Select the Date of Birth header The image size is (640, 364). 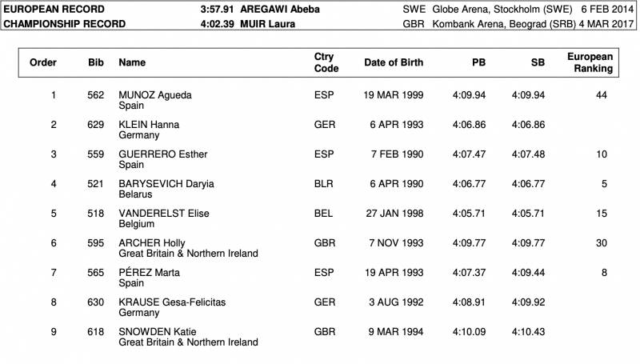(394, 62)
